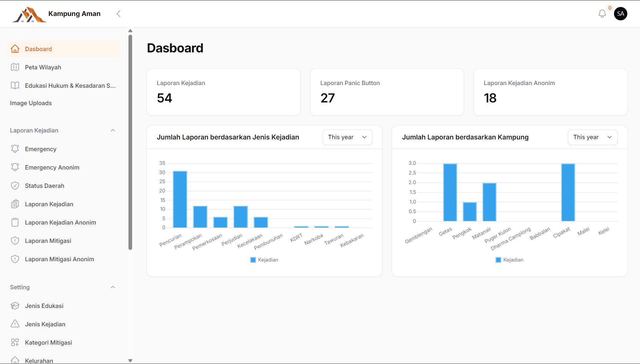The image size is (640, 364).
Task: Click the Status Daerah shield icon
Action: point(15,186)
